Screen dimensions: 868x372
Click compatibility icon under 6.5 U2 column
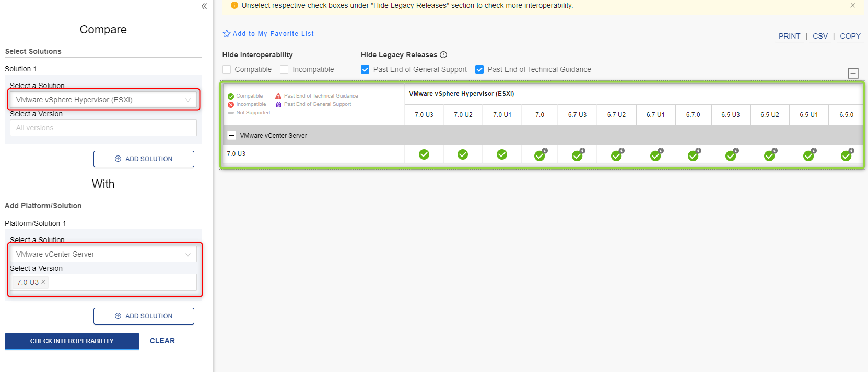click(770, 155)
